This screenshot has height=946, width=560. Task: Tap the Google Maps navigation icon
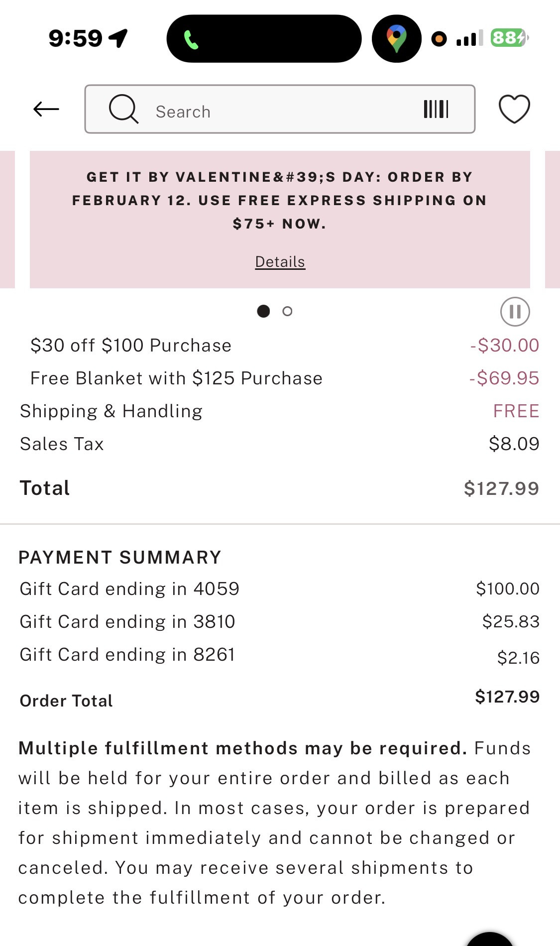pyautogui.click(x=397, y=39)
